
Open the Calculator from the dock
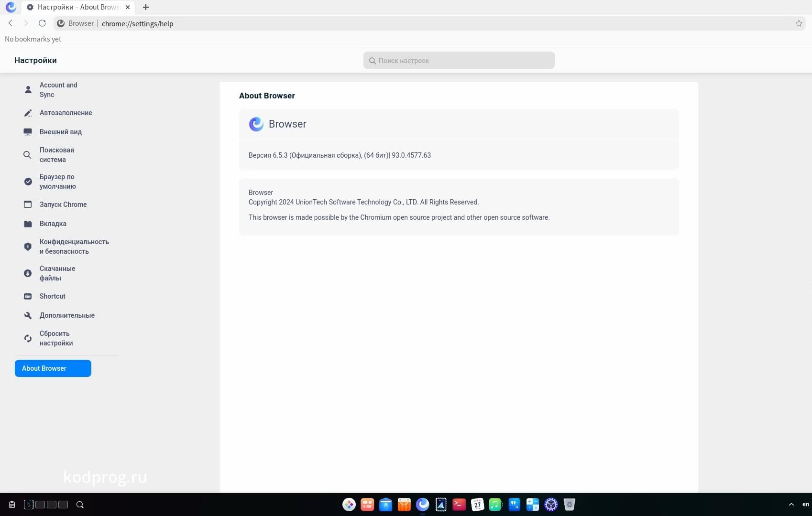532,505
